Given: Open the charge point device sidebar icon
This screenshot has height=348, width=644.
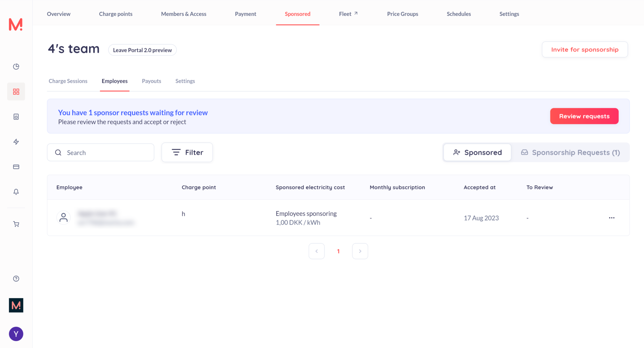Looking at the screenshot, I should [x=16, y=117].
